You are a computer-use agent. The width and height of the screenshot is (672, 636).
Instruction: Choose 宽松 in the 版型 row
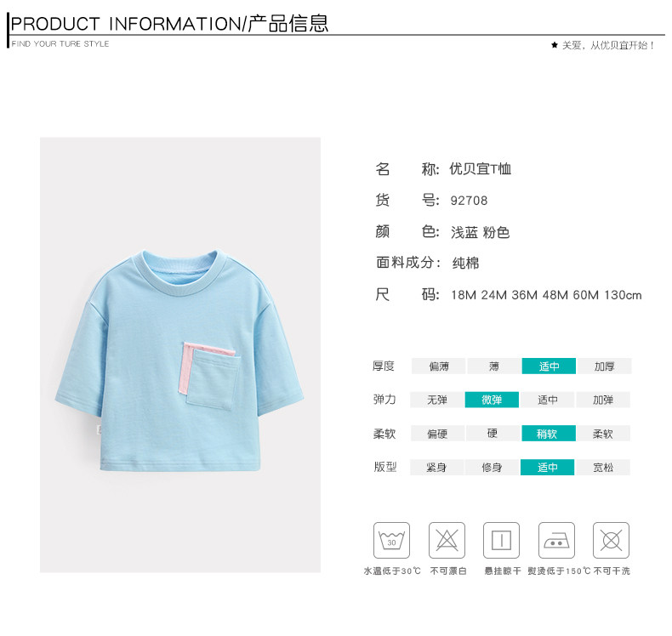pos(603,468)
